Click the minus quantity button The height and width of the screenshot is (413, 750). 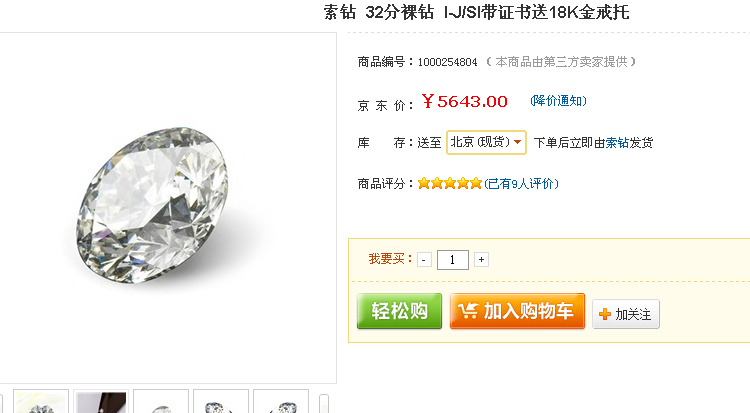(x=424, y=260)
